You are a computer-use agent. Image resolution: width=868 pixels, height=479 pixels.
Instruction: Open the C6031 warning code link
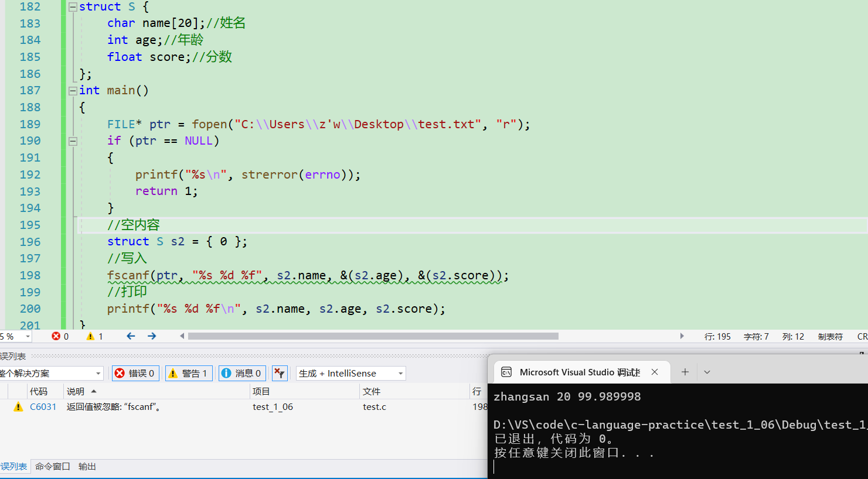[43, 407]
